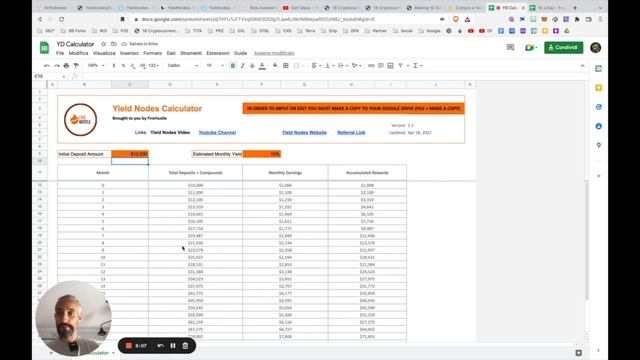The width and height of the screenshot is (640, 360).
Task: Click the Yield Nodes Website link
Action: click(x=304, y=133)
